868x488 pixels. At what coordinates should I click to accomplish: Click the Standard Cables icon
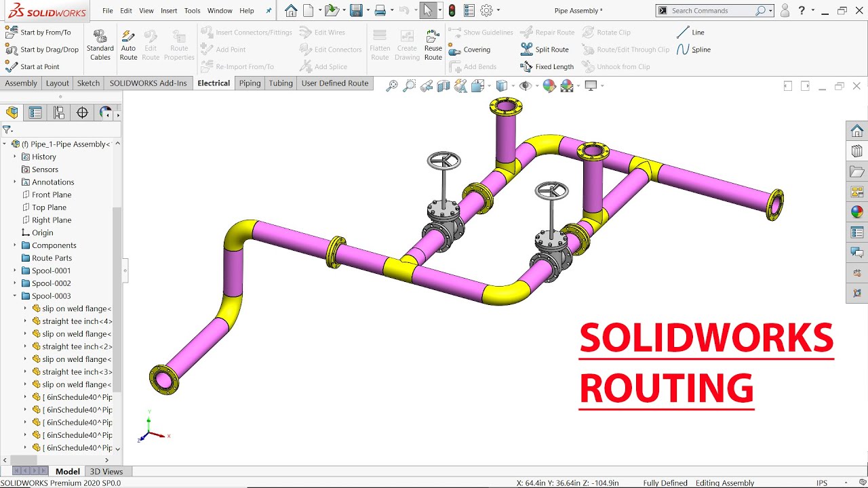point(100,45)
